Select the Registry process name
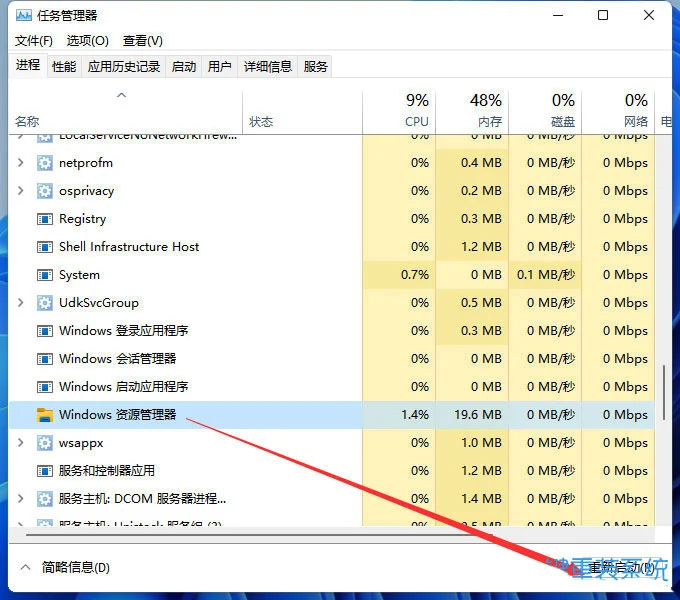Viewport: 680px width, 600px height. 82,219
